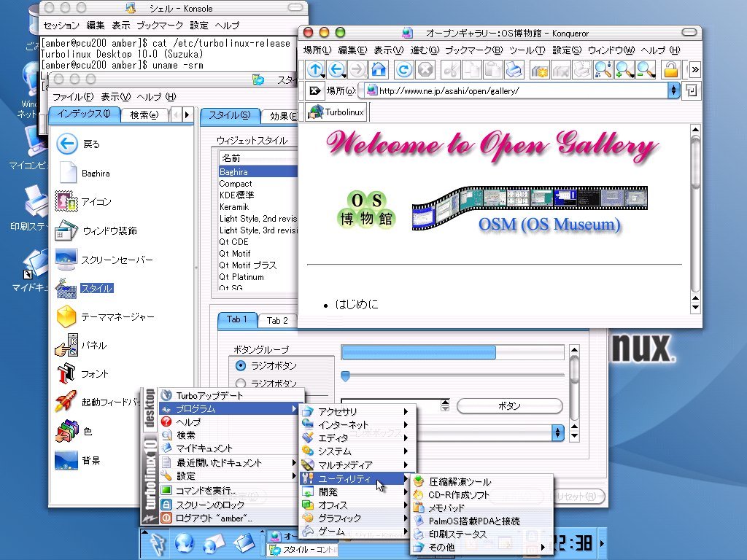Click Konqueror's greyed Forward arrow icon

(x=357, y=70)
